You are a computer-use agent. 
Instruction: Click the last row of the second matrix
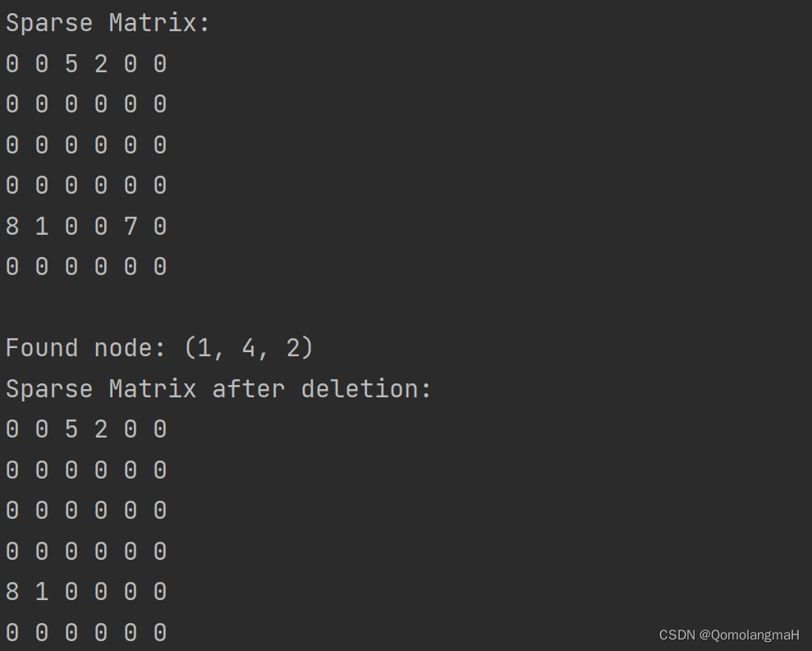86,632
